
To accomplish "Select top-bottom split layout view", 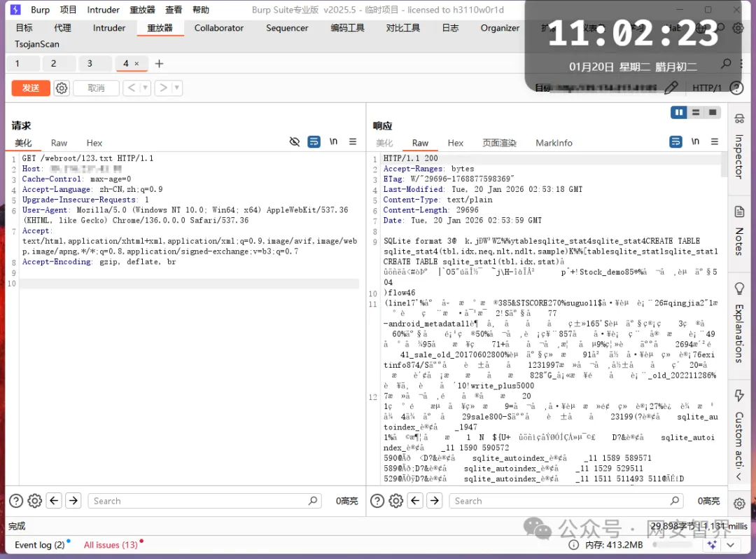I will (696, 112).
